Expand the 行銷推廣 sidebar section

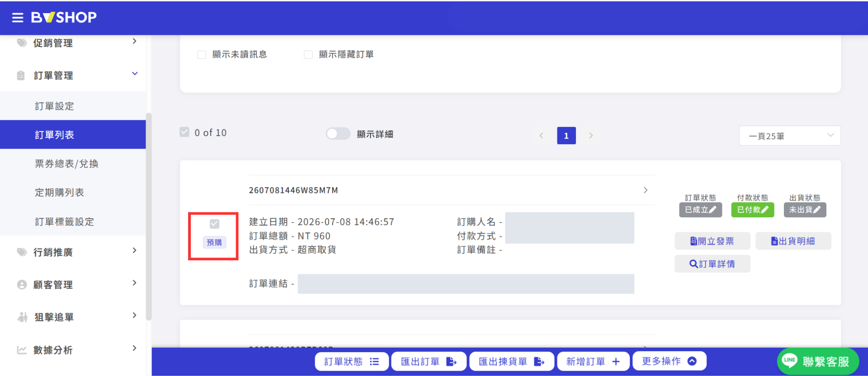point(76,252)
